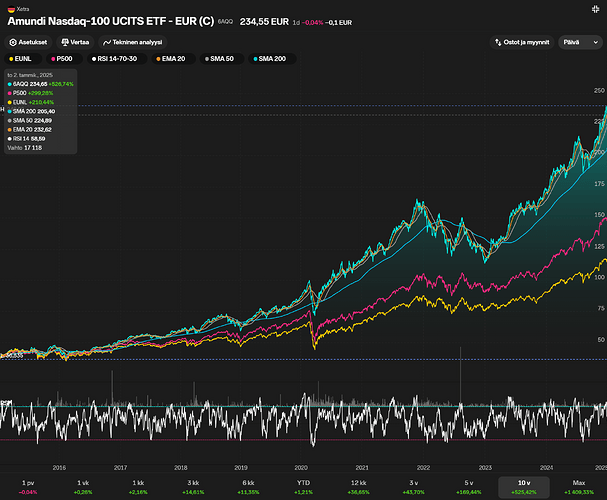
Task: Click the 100 price axis label
Action: pos(599,277)
